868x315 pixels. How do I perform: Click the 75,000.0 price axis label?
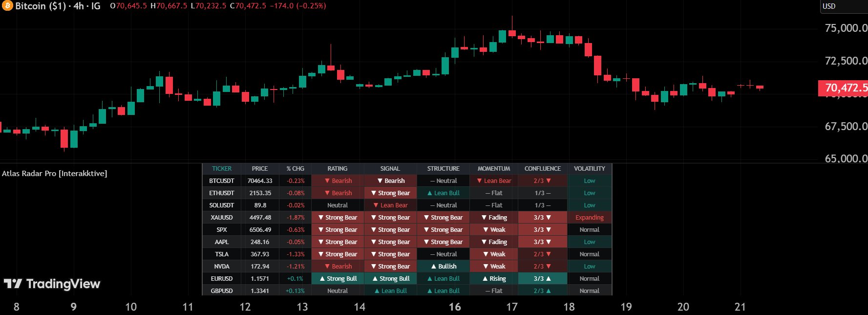tap(846, 28)
